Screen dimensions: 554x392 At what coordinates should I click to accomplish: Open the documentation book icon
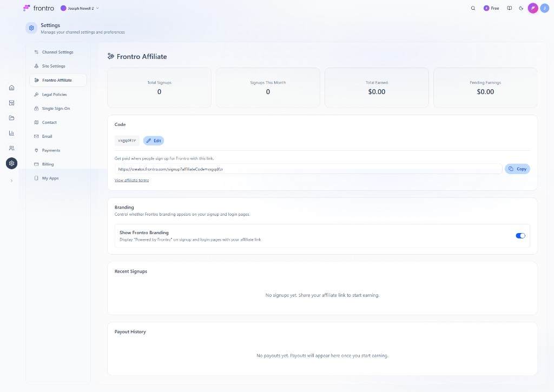pos(509,8)
